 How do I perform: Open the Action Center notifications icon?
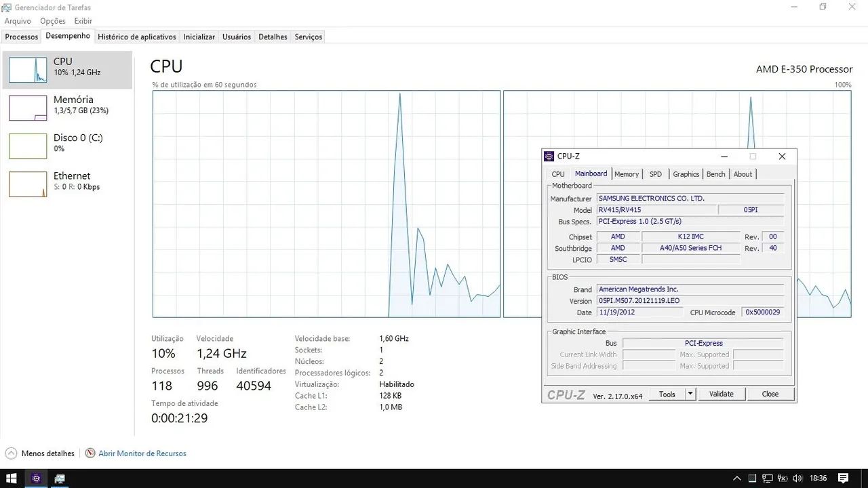tap(844, 479)
